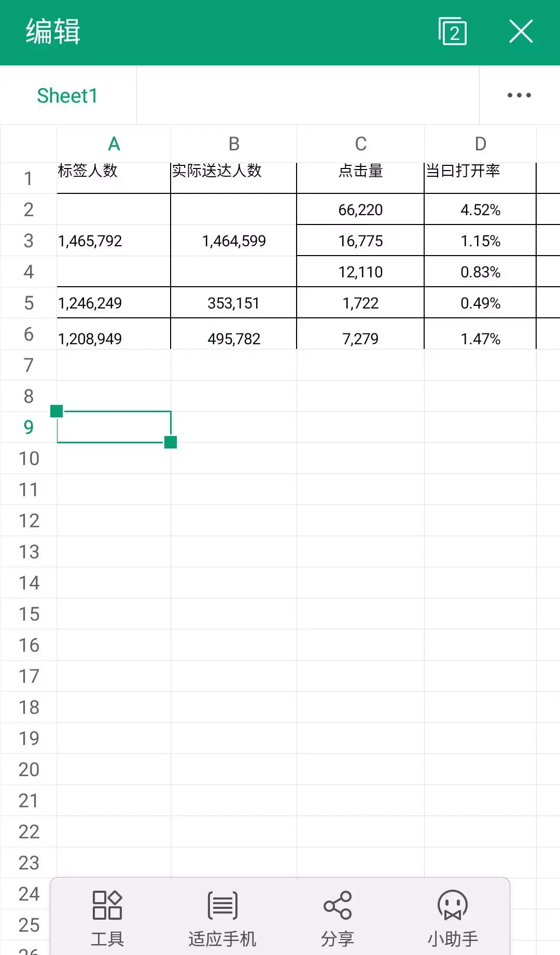Screen dimensions: 560x955
Task: Click the cell with 495,782
Action: [234, 333]
